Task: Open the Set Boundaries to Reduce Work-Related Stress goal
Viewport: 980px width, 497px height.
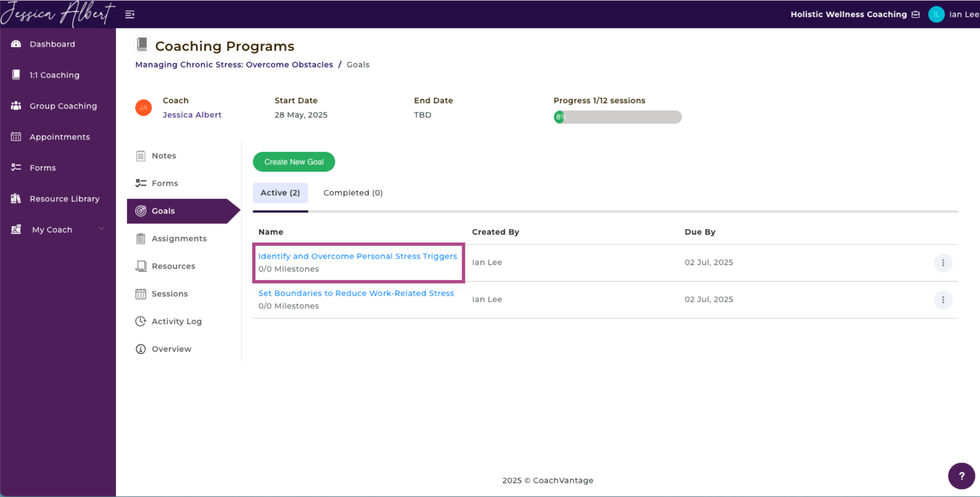Action: pyautogui.click(x=356, y=293)
